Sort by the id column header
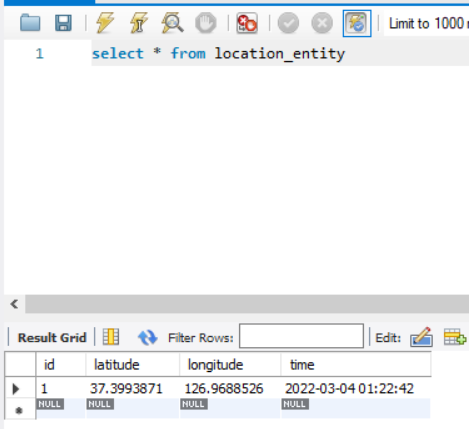Image resolution: width=469 pixels, height=429 pixels. point(60,364)
